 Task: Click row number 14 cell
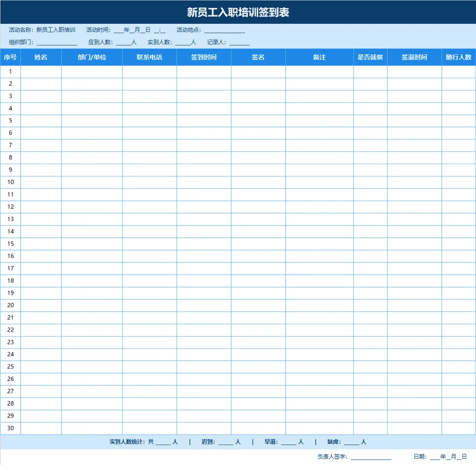10,232
